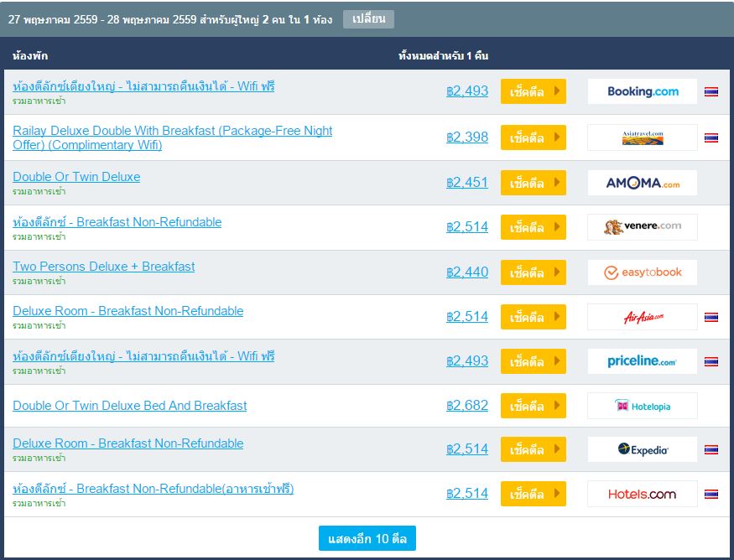Select the AMOMA.com provider logo
734x560 pixels.
[x=643, y=183]
